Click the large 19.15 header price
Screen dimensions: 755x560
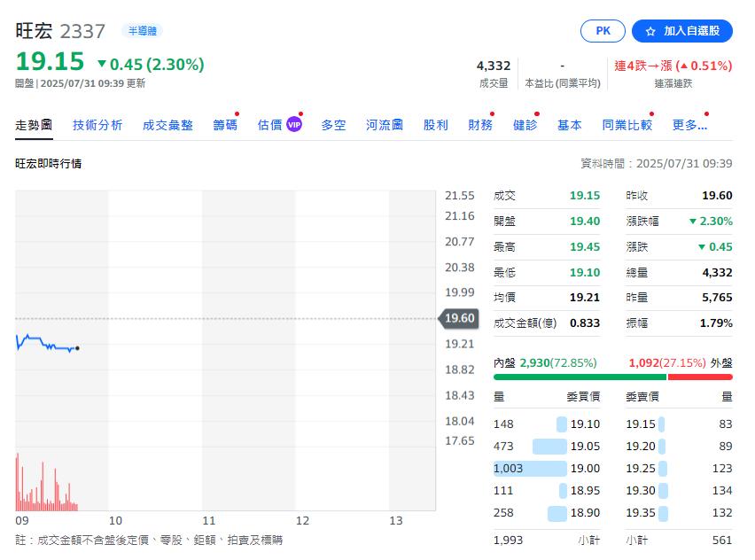(51, 62)
